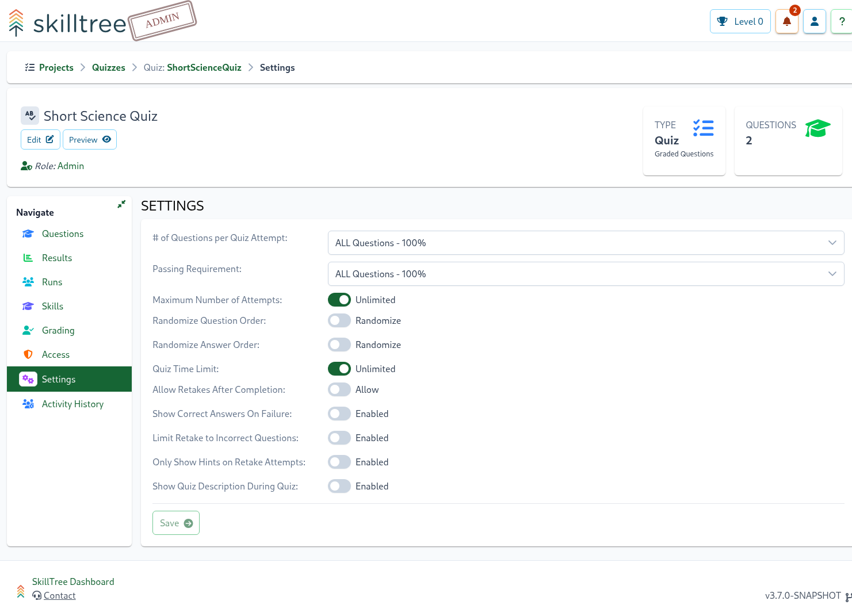
Task: Click the quiz type AB icon
Action: coord(30,116)
